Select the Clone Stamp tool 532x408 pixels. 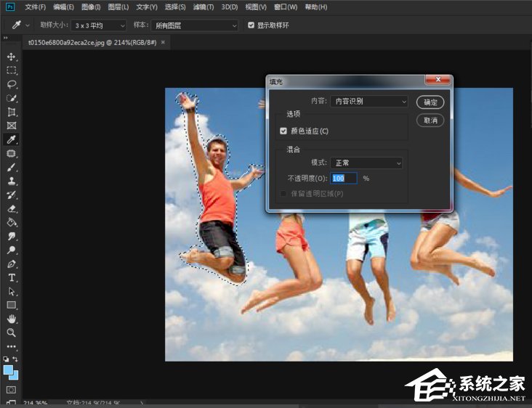point(12,181)
